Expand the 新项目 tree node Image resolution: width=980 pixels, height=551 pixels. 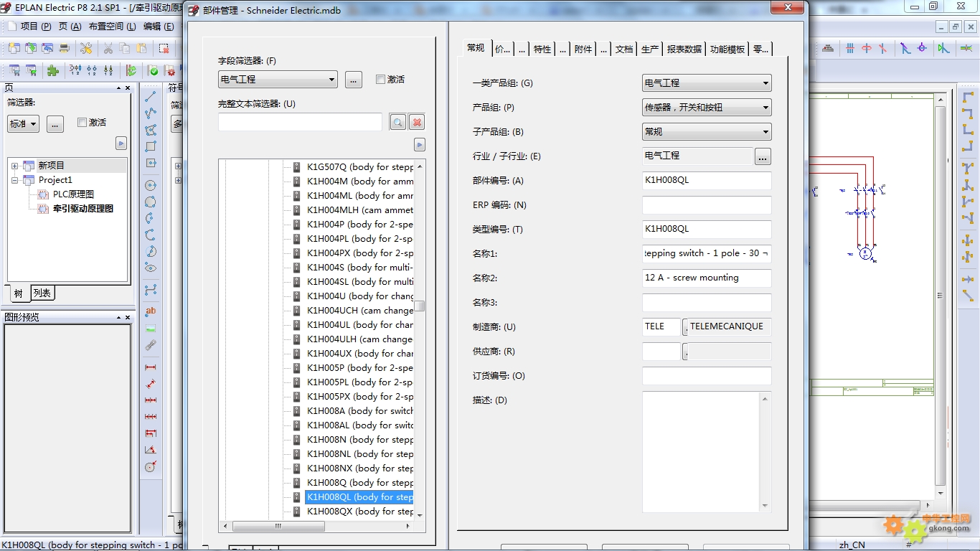tap(14, 166)
